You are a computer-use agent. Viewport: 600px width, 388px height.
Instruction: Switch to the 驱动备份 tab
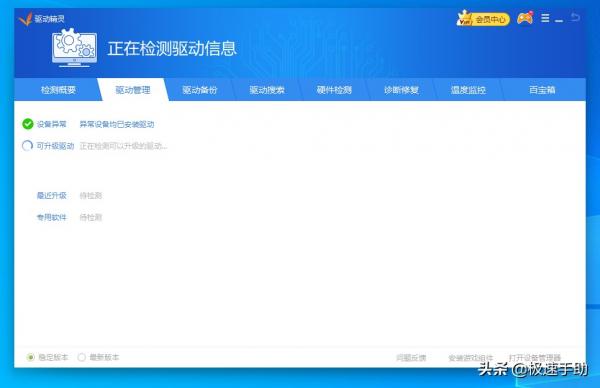tap(200, 90)
